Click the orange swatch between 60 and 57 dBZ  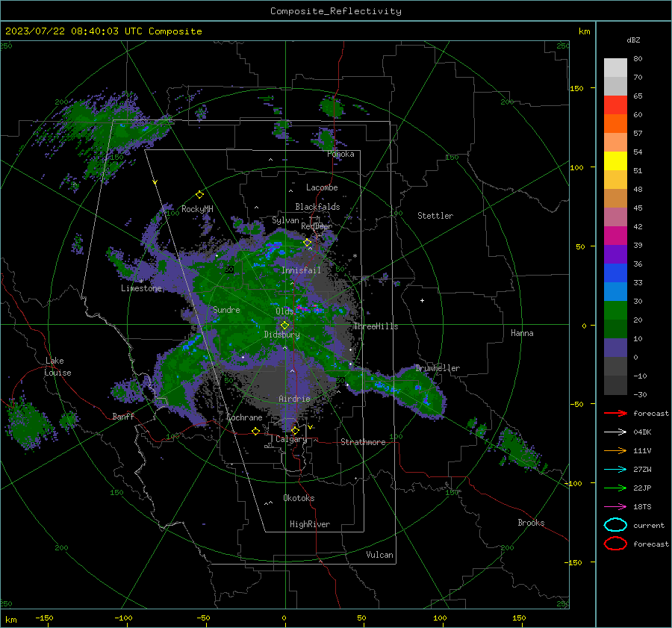click(x=615, y=124)
